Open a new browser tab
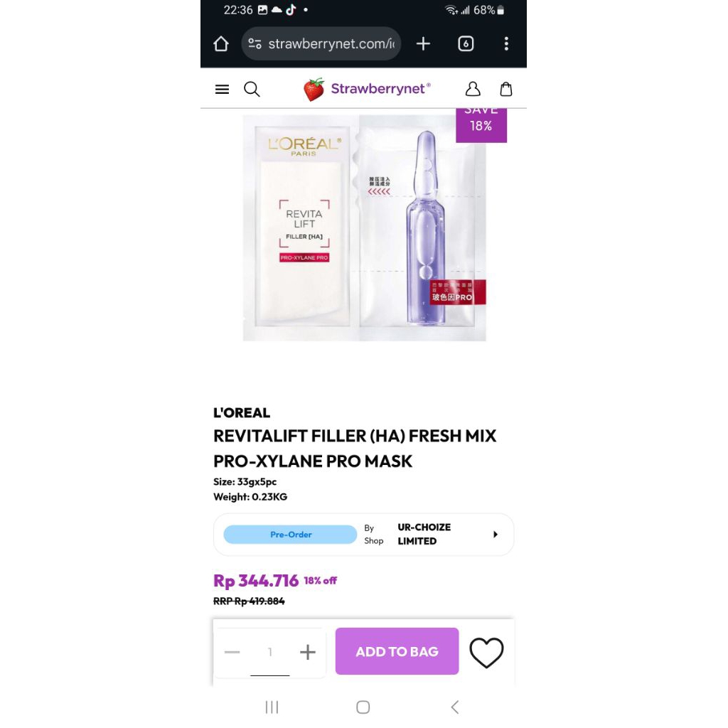 (x=423, y=43)
